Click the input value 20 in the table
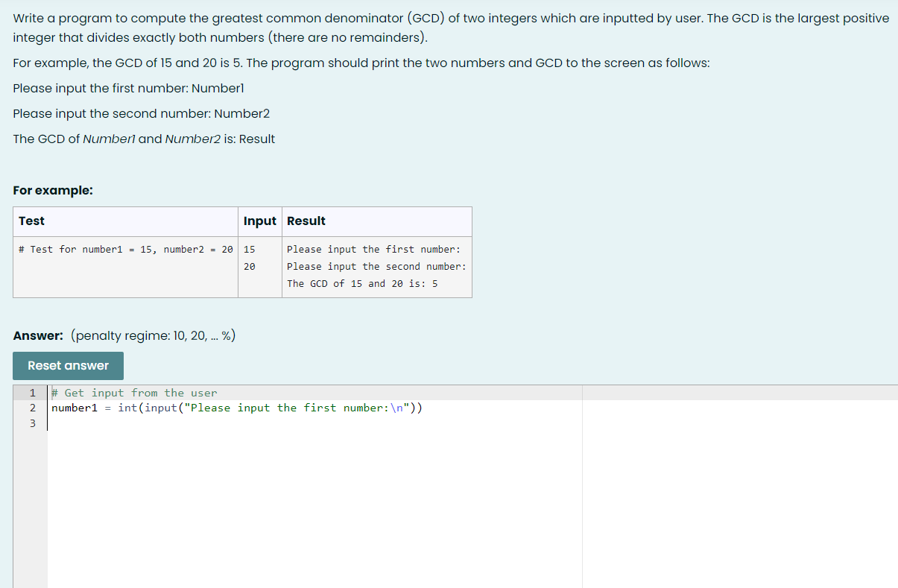898x588 pixels. coord(248,266)
